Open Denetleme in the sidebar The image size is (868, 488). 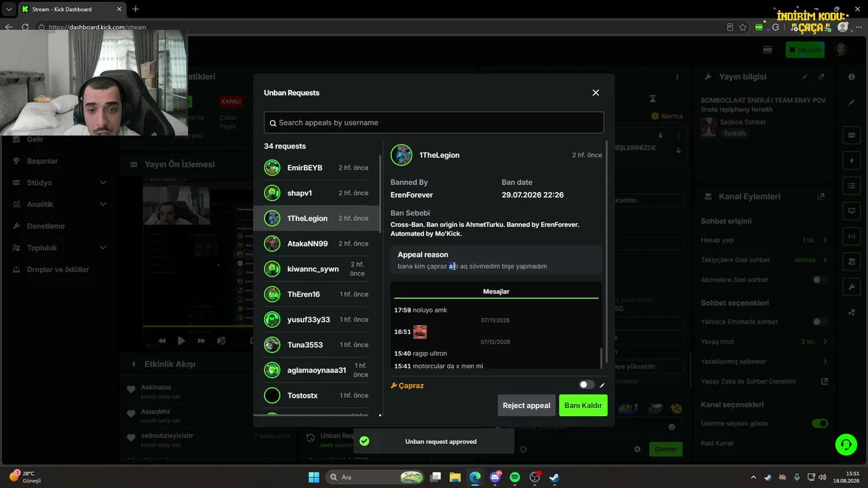(x=45, y=226)
